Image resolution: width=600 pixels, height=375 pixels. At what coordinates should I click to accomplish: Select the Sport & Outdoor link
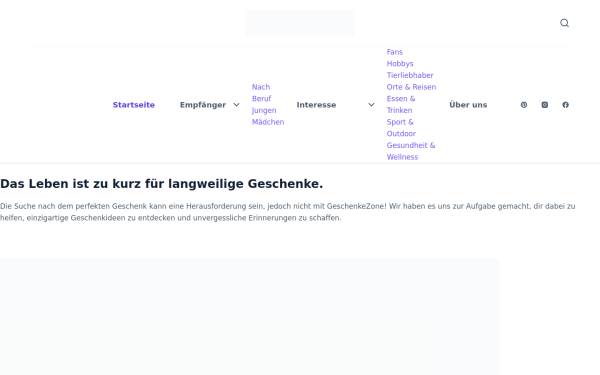tap(401, 128)
